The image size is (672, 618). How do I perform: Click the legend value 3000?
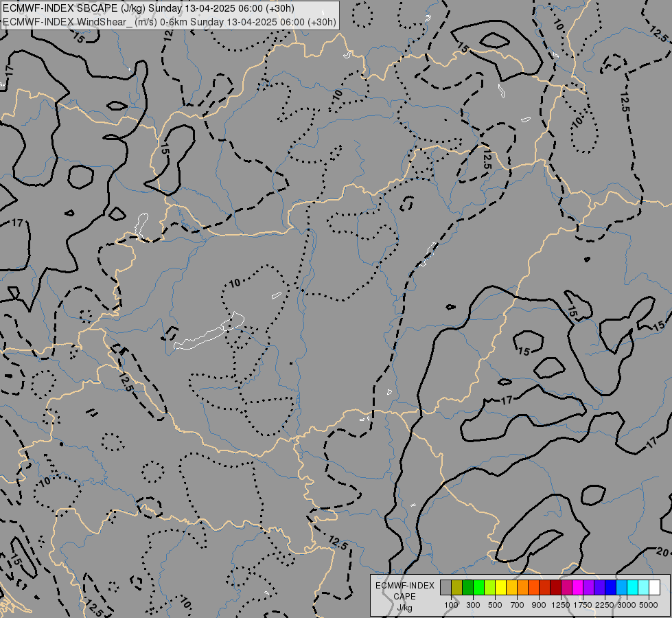click(627, 605)
